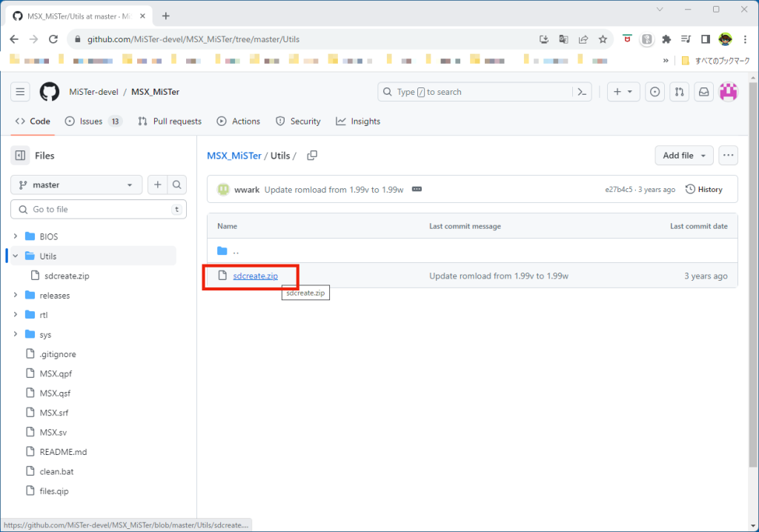Open the master branch dropdown
The image size is (759, 532).
tap(76, 185)
